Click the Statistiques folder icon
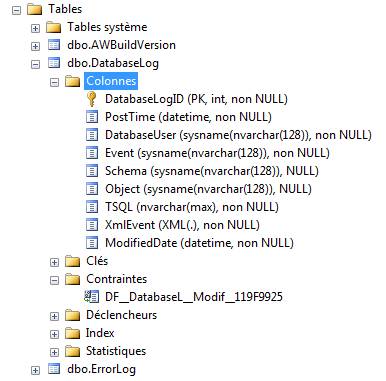This screenshot has height=381, width=386. tap(72, 351)
